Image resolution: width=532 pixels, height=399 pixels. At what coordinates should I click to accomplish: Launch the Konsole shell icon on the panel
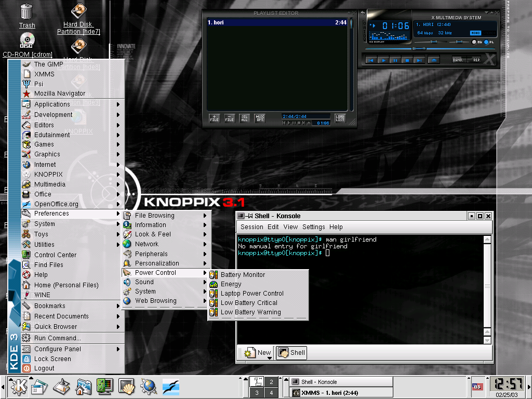127,387
